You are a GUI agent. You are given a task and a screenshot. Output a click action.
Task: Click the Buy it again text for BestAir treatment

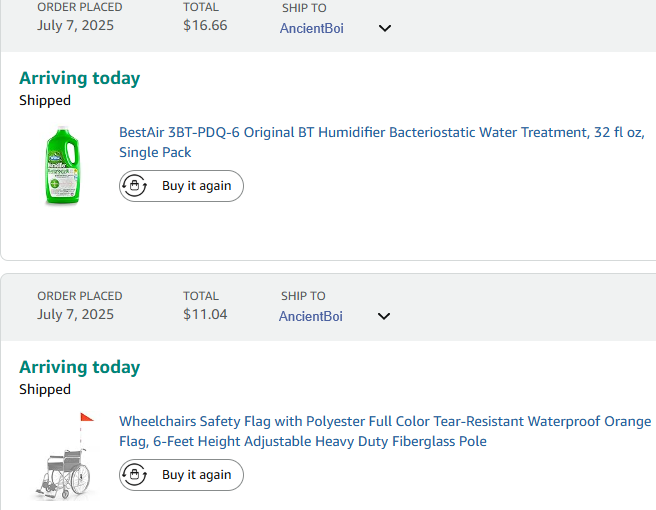[197, 185]
